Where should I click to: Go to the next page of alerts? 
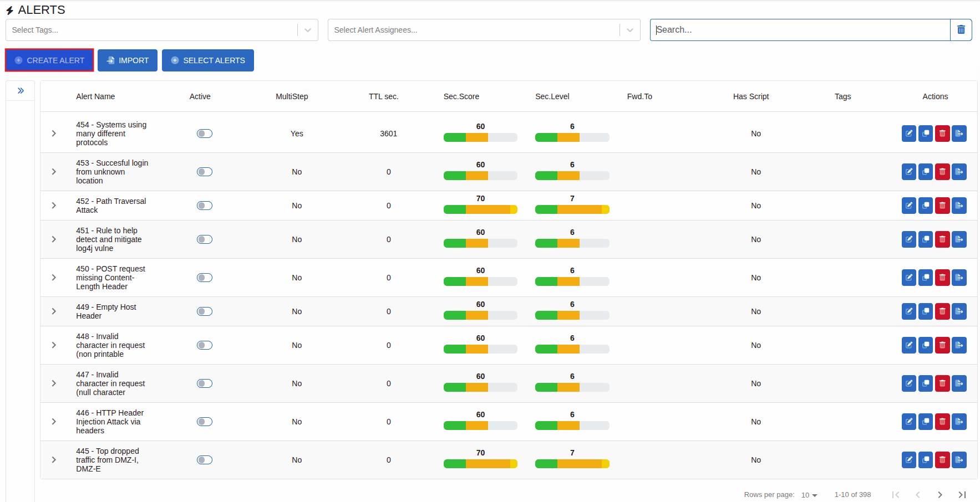click(x=940, y=494)
